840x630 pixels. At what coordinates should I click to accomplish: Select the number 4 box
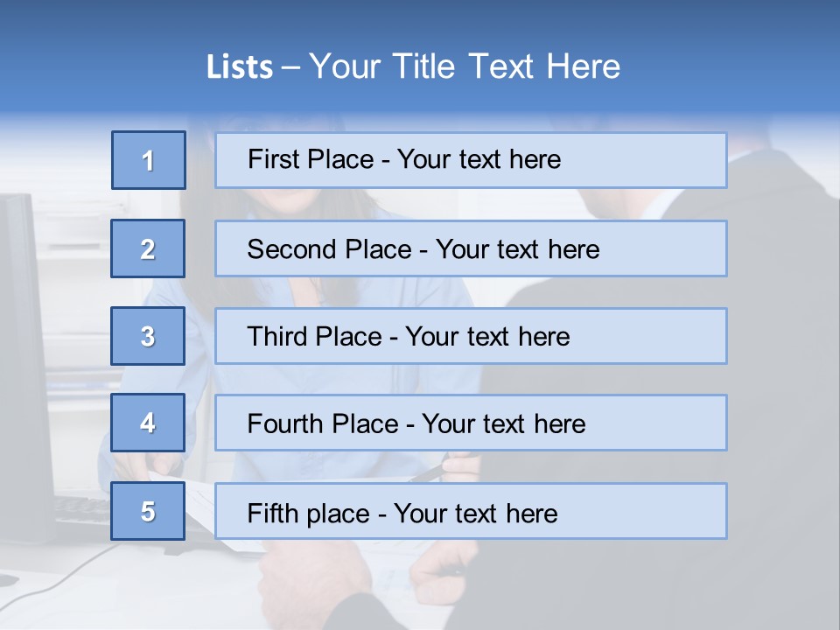[x=148, y=423]
